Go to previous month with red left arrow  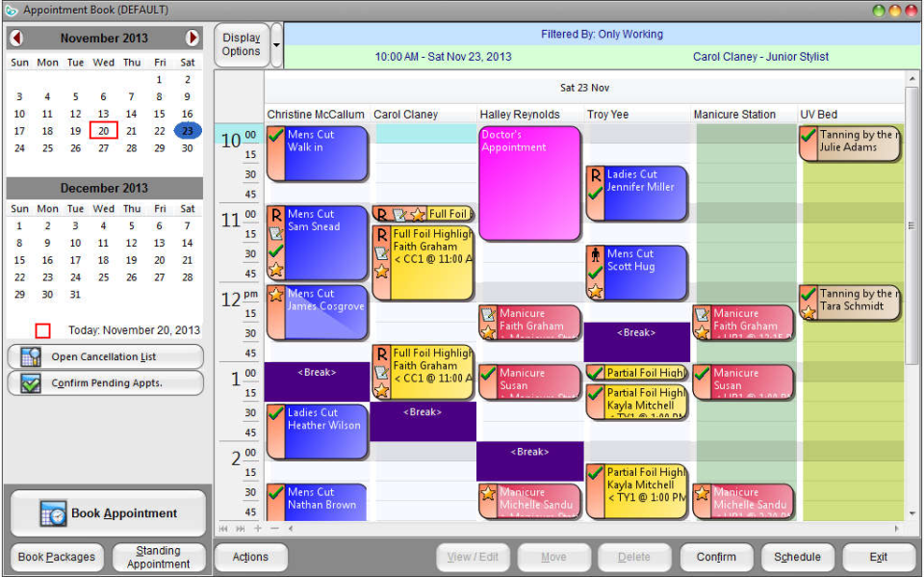16,38
